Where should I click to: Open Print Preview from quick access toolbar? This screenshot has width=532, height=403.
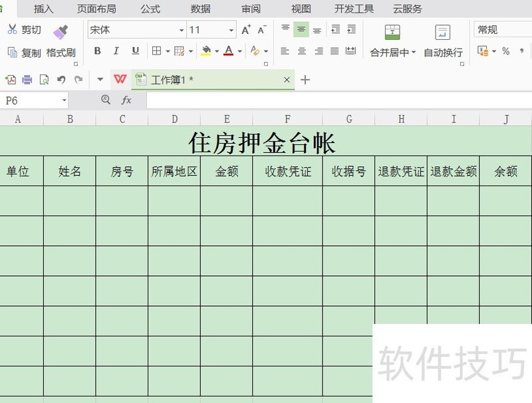click(x=45, y=80)
